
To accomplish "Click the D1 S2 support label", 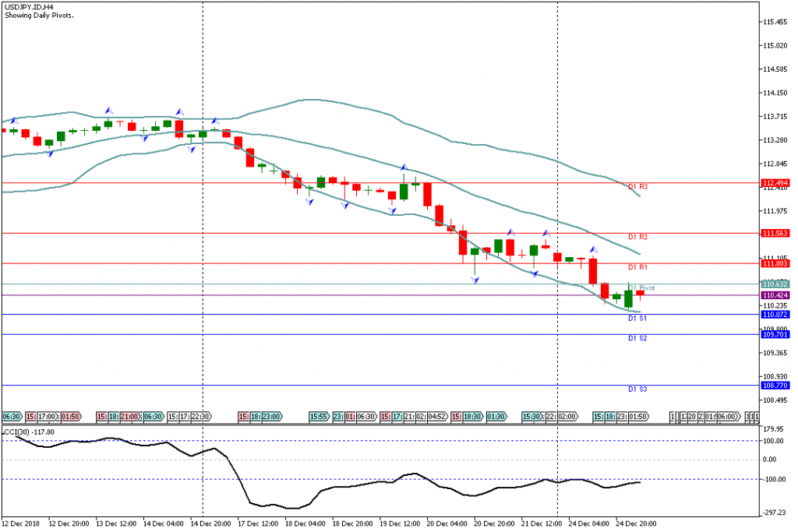I will (637, 338).
